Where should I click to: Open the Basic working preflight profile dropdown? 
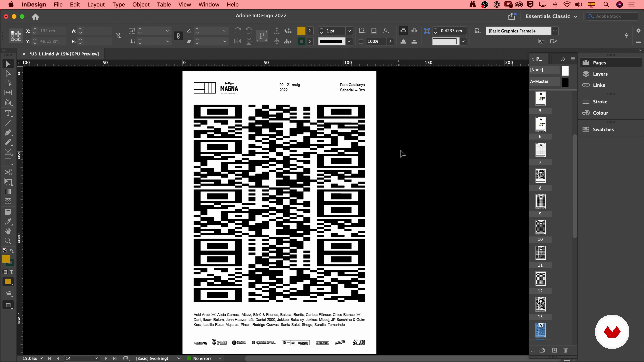click(x=179, y=358)
